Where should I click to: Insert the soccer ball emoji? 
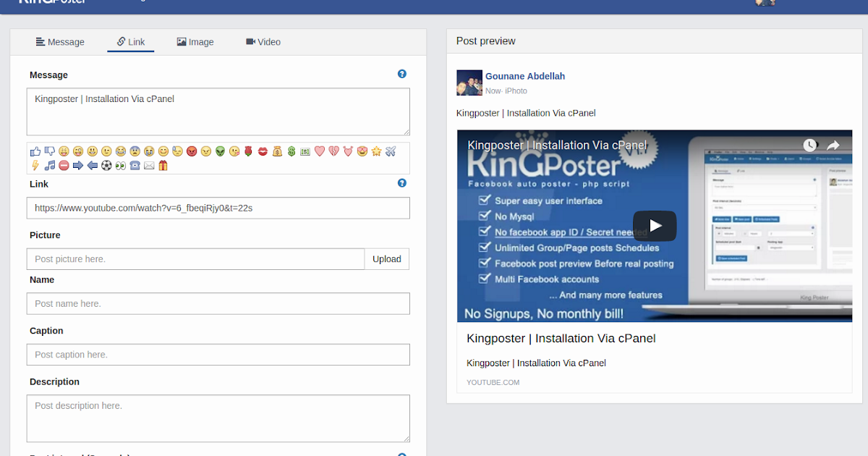click(x=106, y=165)
